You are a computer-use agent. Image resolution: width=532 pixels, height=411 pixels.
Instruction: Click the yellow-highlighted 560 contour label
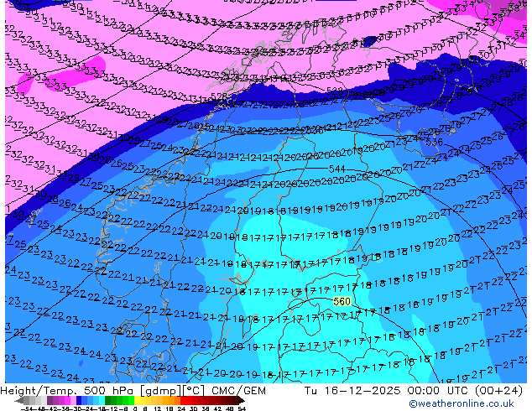342,301
